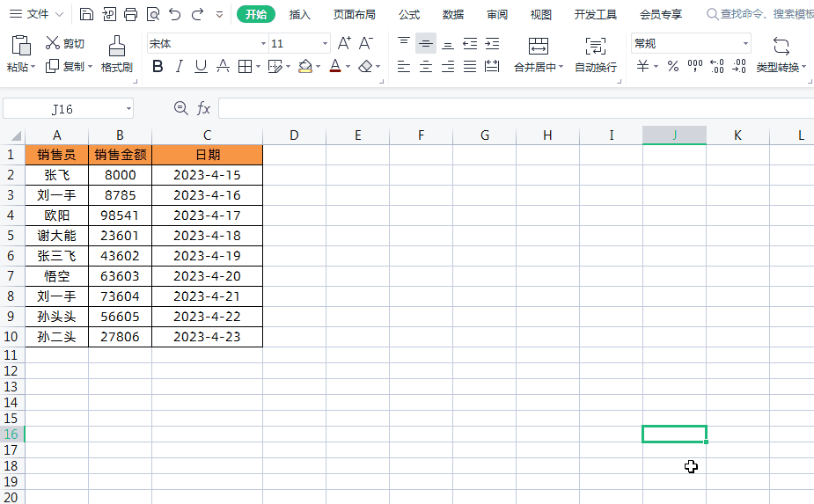Viewport: 814px width, 504px height.
Task: Click Merge and Center button
Action: [x=539, y=55]
